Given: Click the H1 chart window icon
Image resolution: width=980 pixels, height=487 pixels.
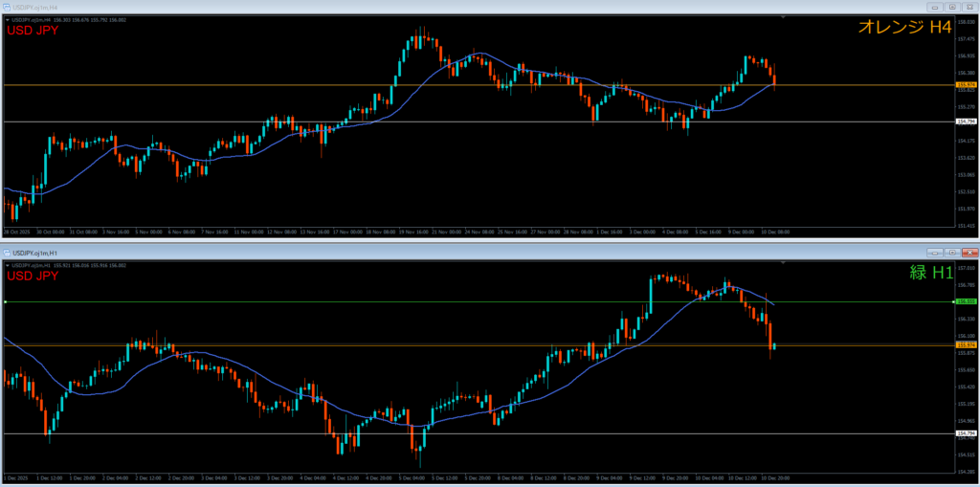Looking at the screenshot, I should point(8,253).
